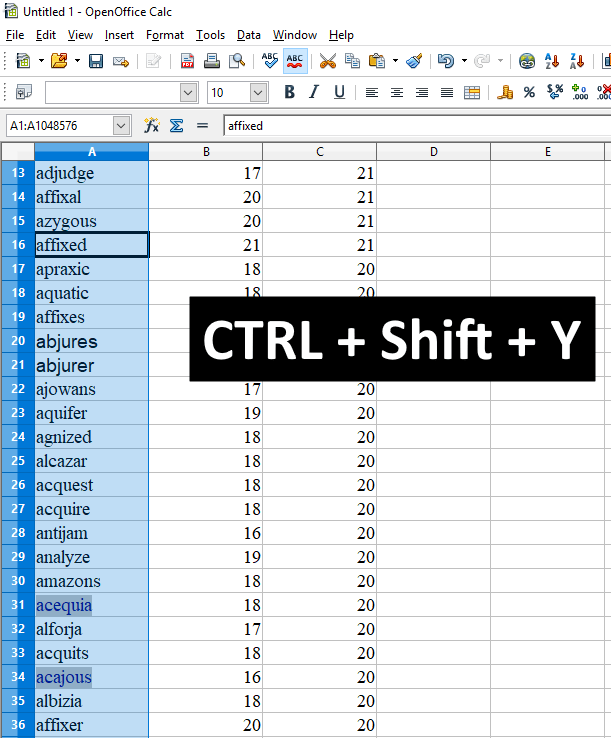Click Add Decimal Place icon
The height and width of the screenshot is (738, 611).
pos(579,92)
